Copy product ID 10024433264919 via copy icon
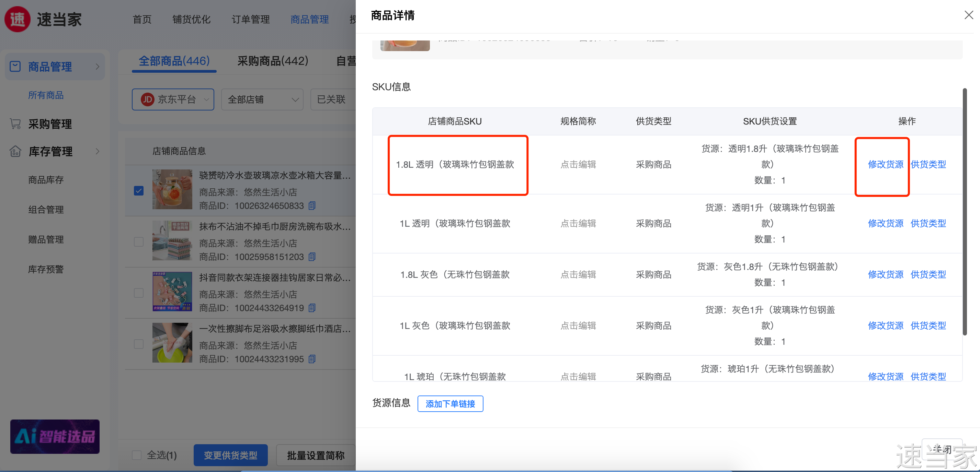This screenshot has height=472, width=980. tap(312, 308)
